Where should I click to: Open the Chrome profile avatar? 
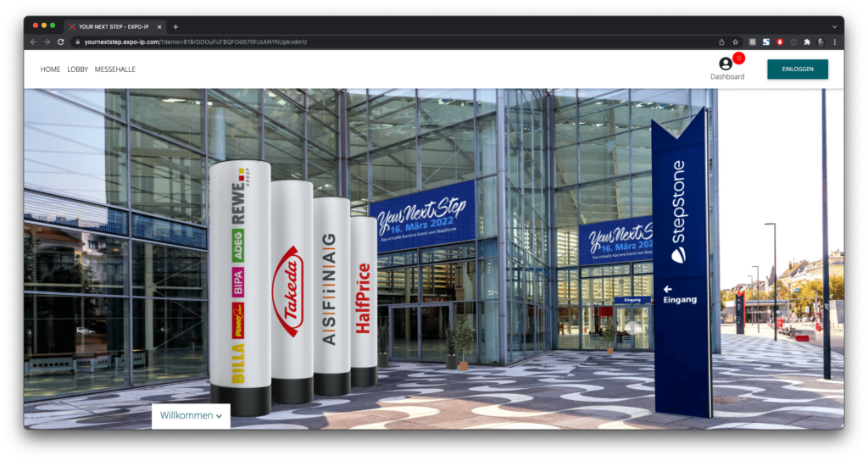(x=821, y=42)
